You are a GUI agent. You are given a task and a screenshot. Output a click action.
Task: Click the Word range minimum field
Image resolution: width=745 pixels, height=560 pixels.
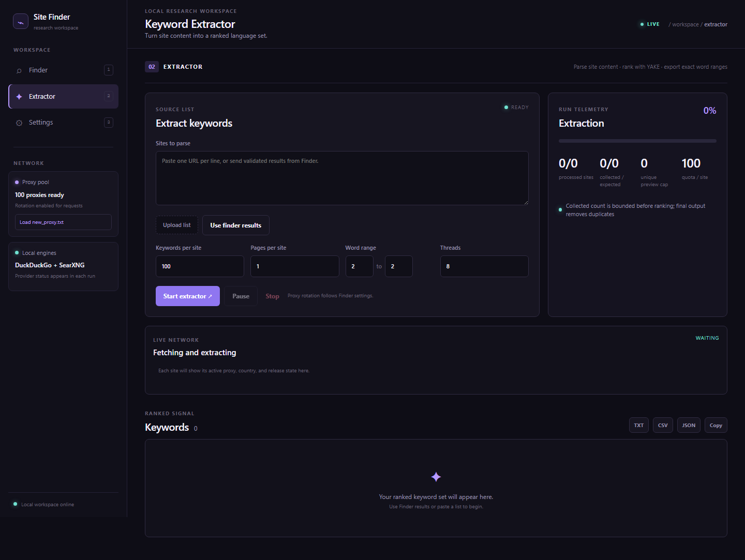(360, 266)
